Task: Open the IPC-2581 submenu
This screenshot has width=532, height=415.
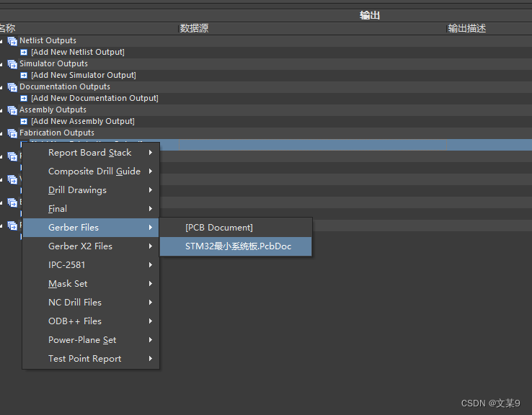Action: [91, 265]
